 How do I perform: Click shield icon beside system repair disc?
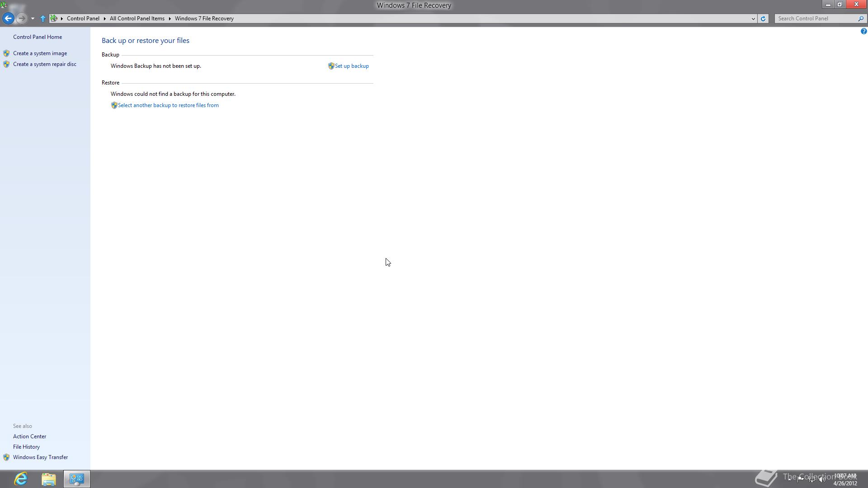point(6,64)
